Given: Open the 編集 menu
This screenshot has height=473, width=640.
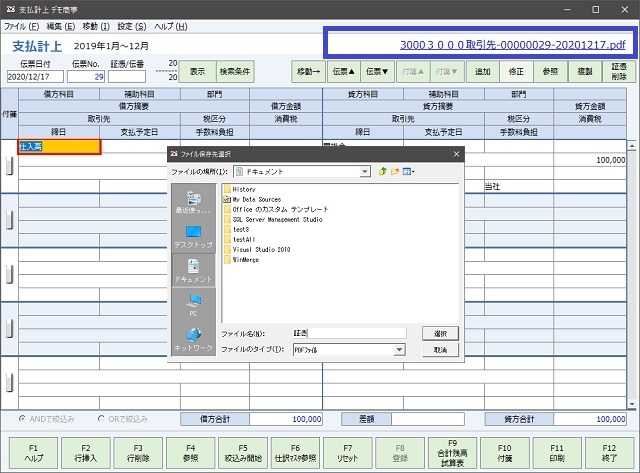Looking at the screenshot, I should [x=61, y=27].
